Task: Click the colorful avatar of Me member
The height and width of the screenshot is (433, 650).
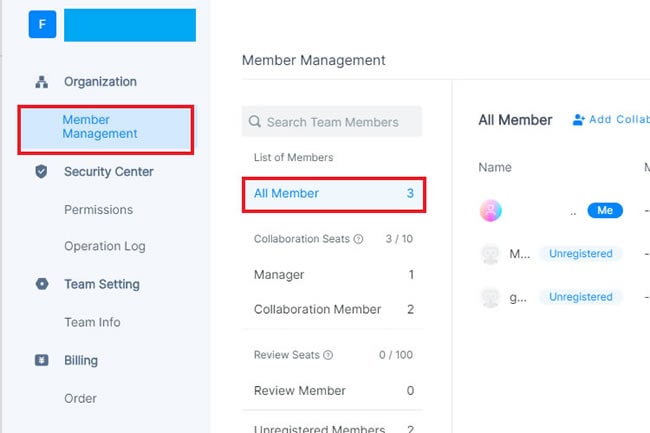Action: [x=491, y=210]
